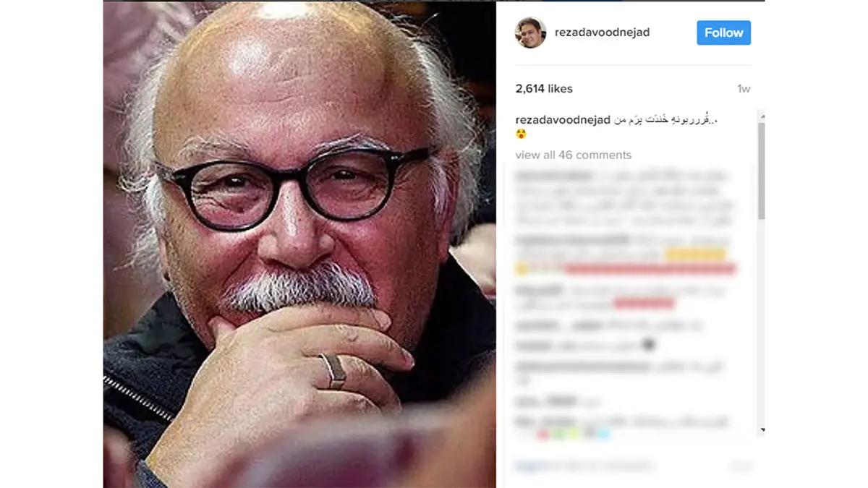Image resolution: width=868 pixels, height=488 pixels.
Task: Expand view all 46 comments
Action: pos(573,155)
